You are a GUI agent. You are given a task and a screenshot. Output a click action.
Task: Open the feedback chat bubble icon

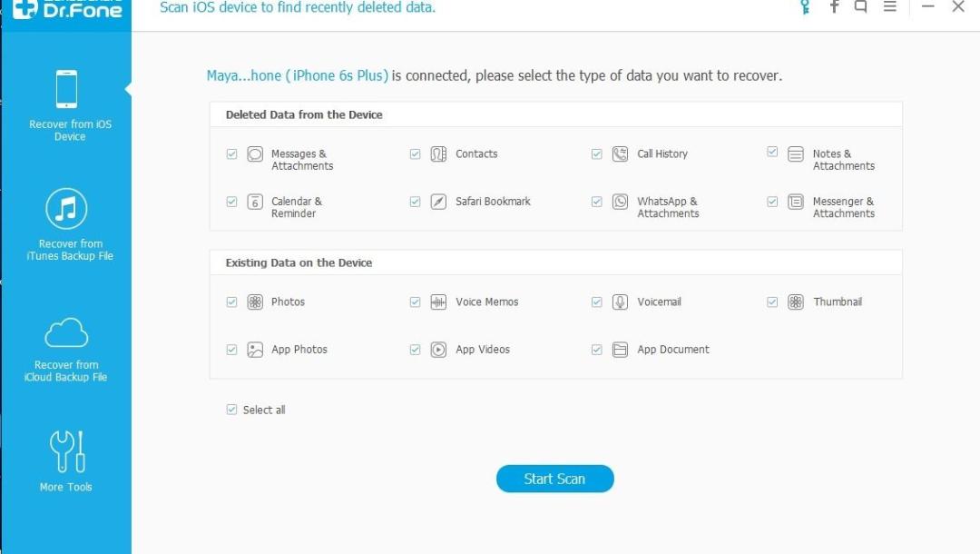tap(860, 6)
